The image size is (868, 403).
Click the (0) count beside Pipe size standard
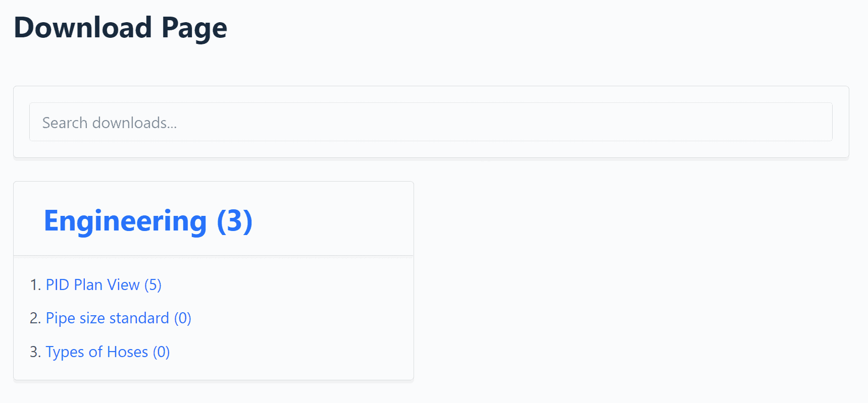pos(183,318)
